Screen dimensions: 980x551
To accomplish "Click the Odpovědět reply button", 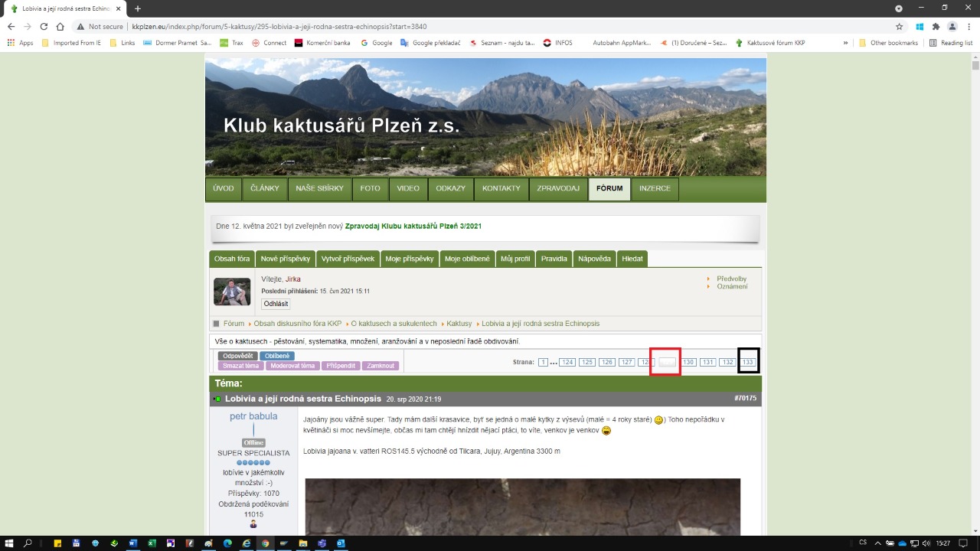I will pyautogui.click(x=237, y=356).
